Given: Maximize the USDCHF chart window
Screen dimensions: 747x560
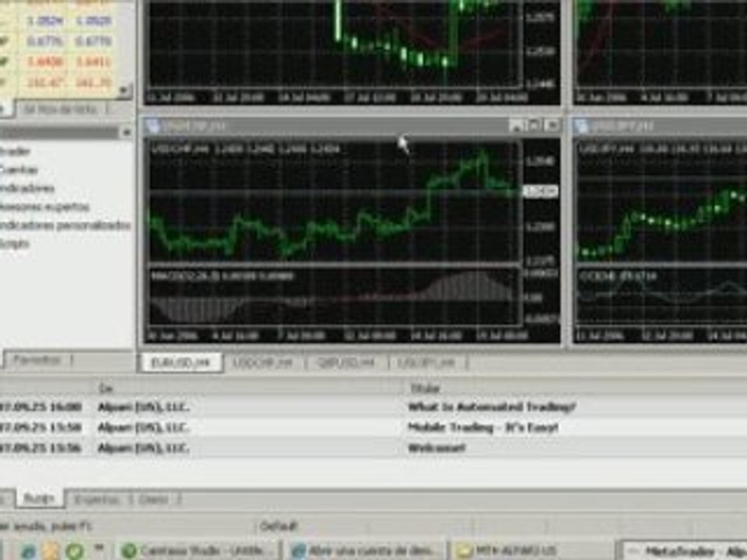Looking at the screenshot, I should click(x=534, y=126).
